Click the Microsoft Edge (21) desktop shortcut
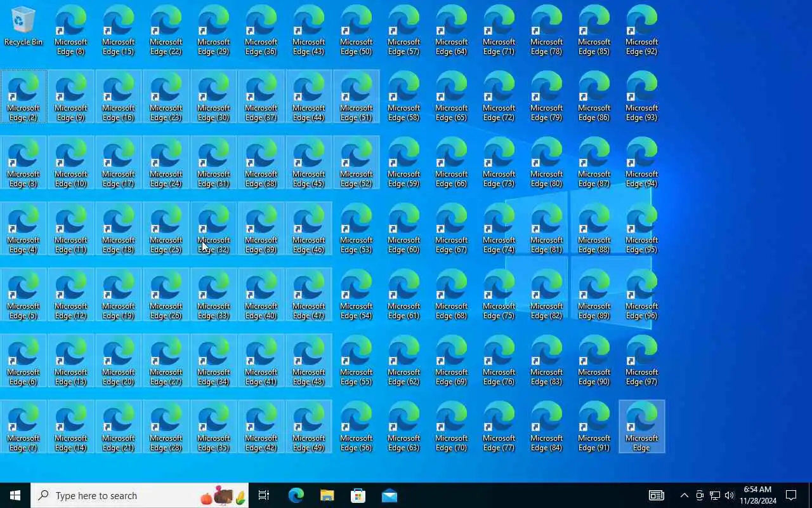 pos(119,427)
